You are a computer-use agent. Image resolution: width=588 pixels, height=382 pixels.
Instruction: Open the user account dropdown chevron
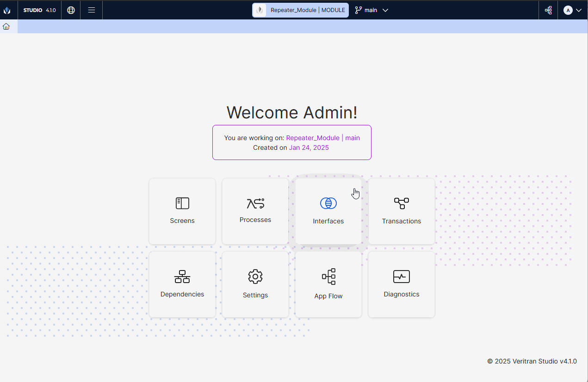[578, 10]
